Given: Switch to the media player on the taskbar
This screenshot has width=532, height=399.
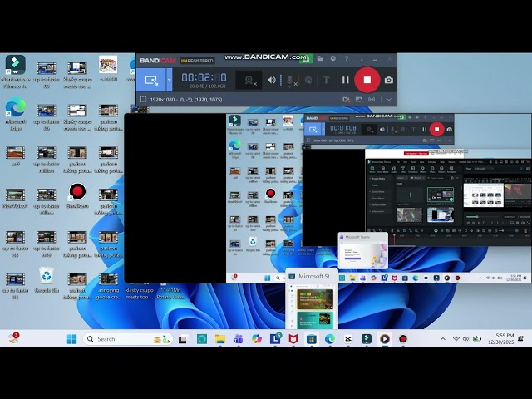Looking at the screenshot, I should coord(385,339).
